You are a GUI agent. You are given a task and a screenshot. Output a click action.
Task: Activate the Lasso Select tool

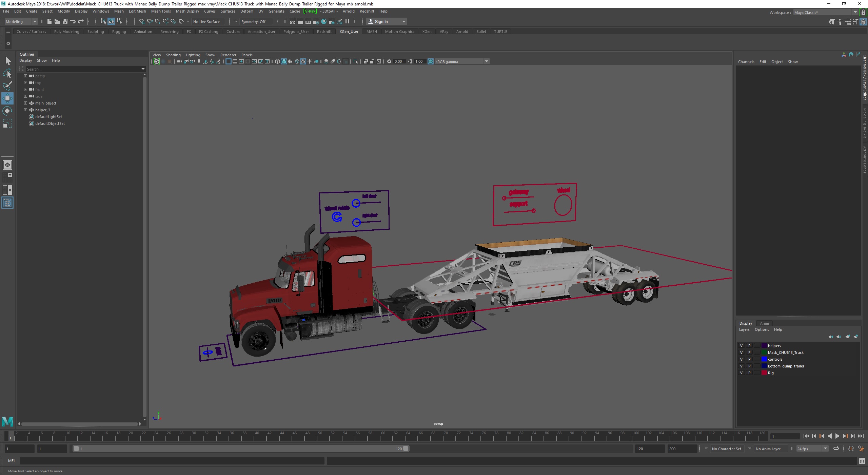click(x=7, y=74)
